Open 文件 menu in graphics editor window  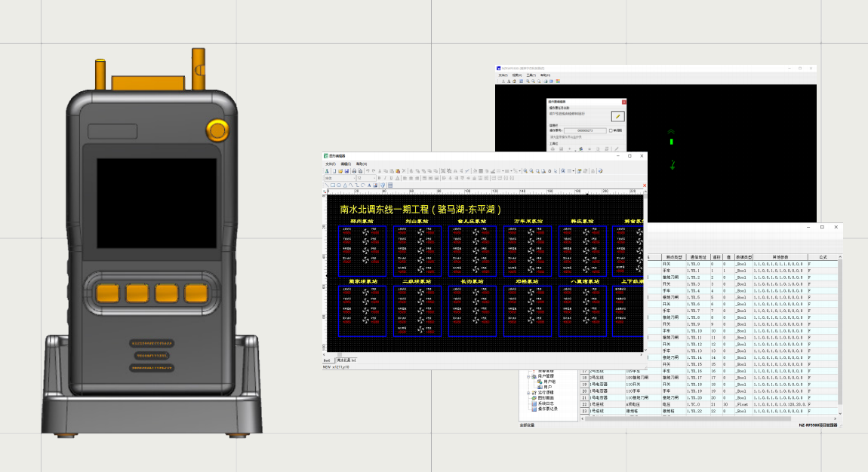331,164
